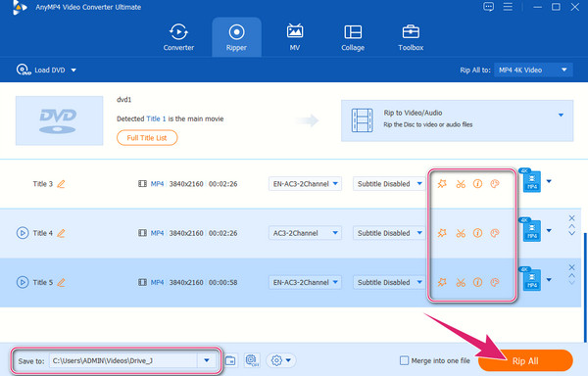The width and height of the screenshot is (588, 376).
Task: Open the hamburger menu in title bar
Action: coord(508,7)
